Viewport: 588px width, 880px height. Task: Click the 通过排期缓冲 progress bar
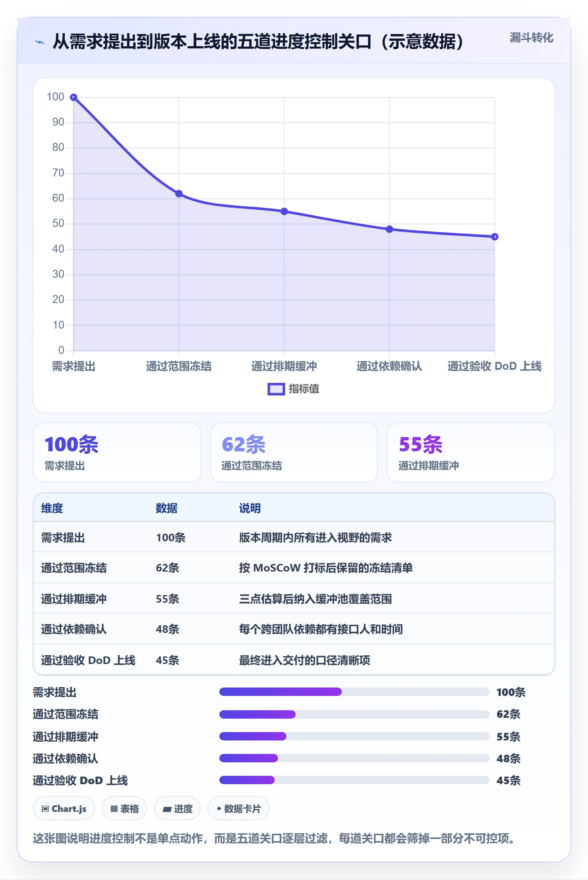point(354,736)
